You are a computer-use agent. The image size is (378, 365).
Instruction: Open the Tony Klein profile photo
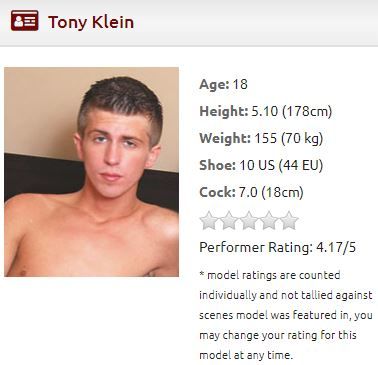pyautogui.click(x=91, y=172)
